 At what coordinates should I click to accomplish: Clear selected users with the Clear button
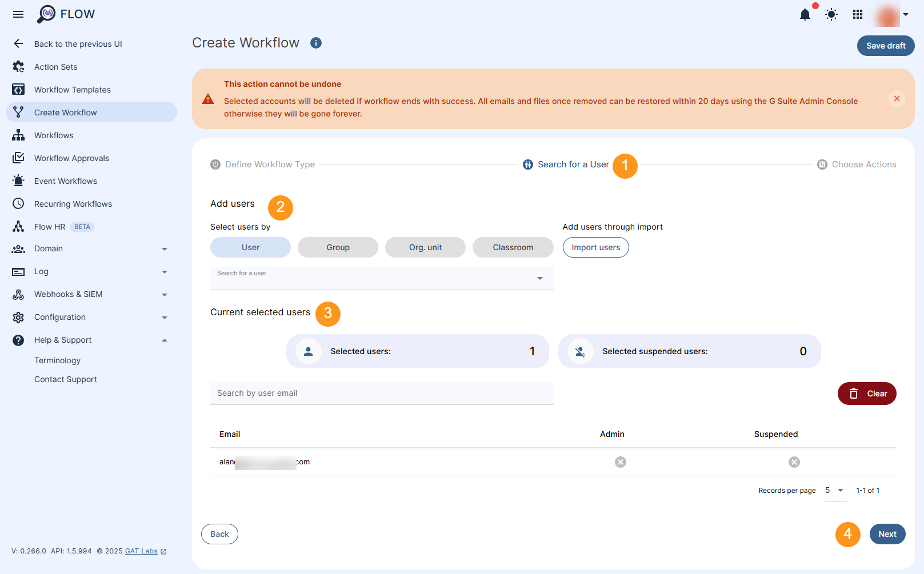click(867, 393)
